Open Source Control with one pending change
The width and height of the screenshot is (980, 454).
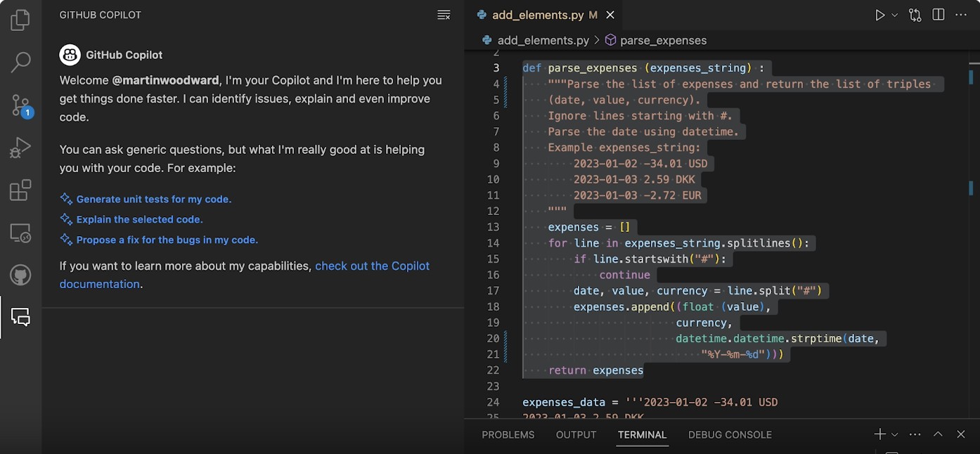click(x=21, y=105)
